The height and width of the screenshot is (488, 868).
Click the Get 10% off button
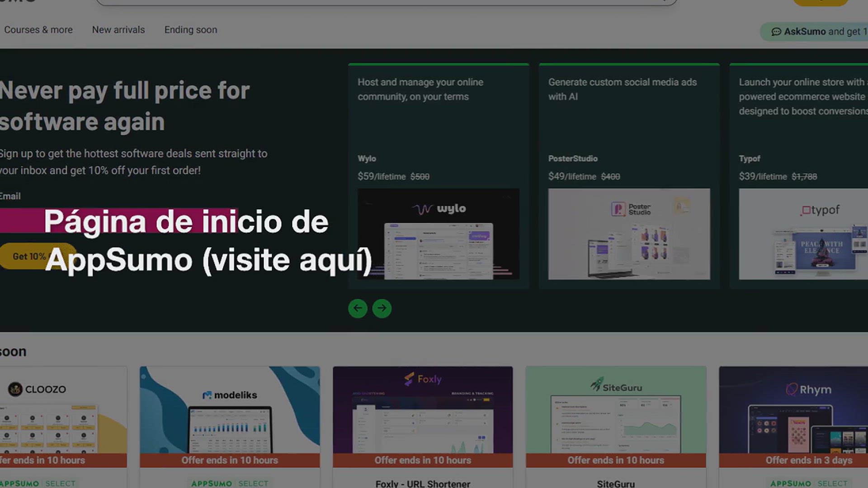click(x=27, y=256)
